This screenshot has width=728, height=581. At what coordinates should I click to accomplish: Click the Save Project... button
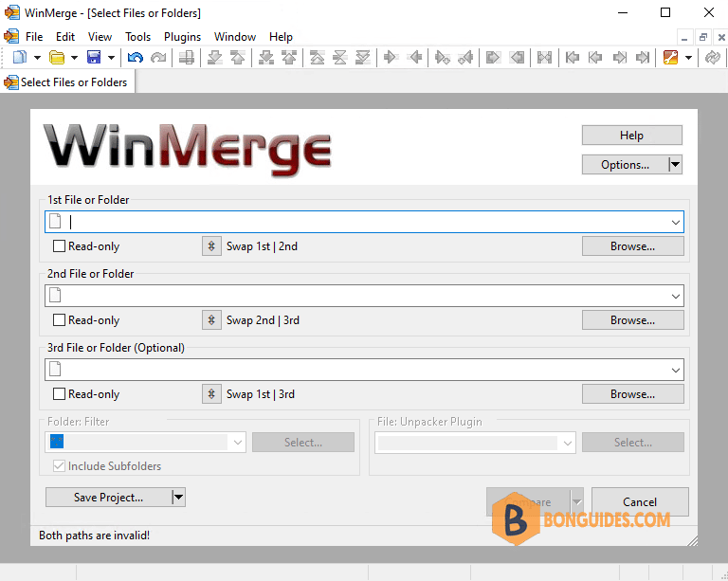[109, 498]
